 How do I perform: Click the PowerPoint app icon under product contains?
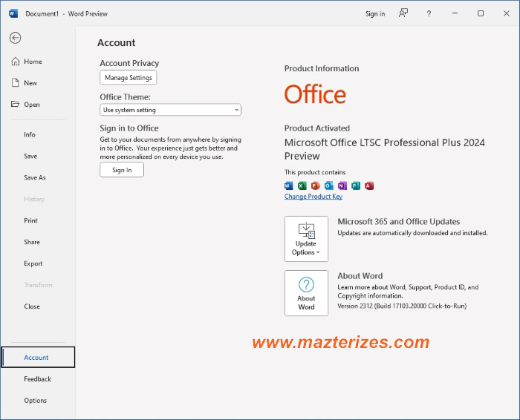point(316,186)
